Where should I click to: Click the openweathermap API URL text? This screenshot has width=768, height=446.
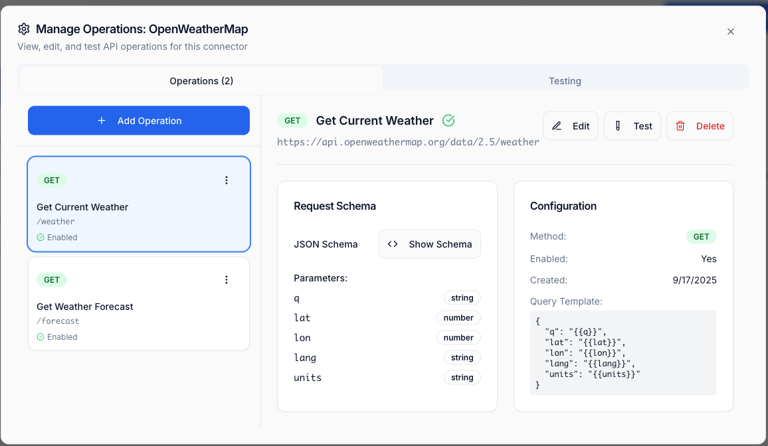(408, 142)
